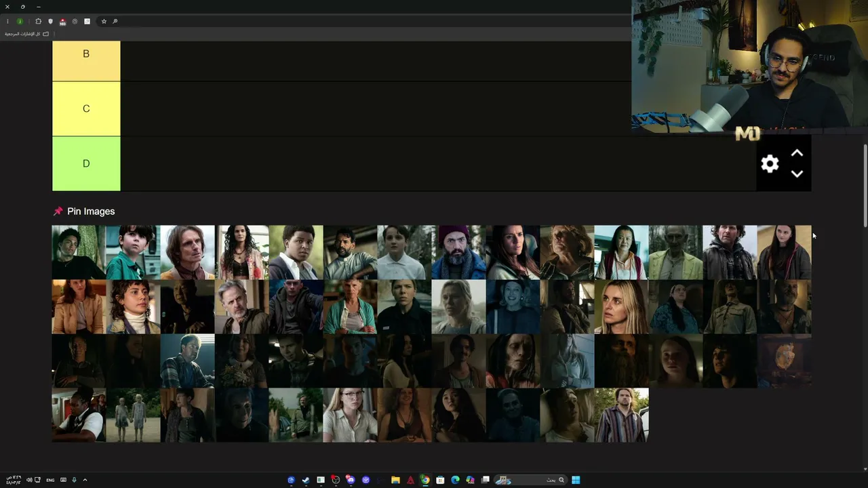The image size is (868, 488).
Task: Click the shield extension icon
Action: point(50,22)
